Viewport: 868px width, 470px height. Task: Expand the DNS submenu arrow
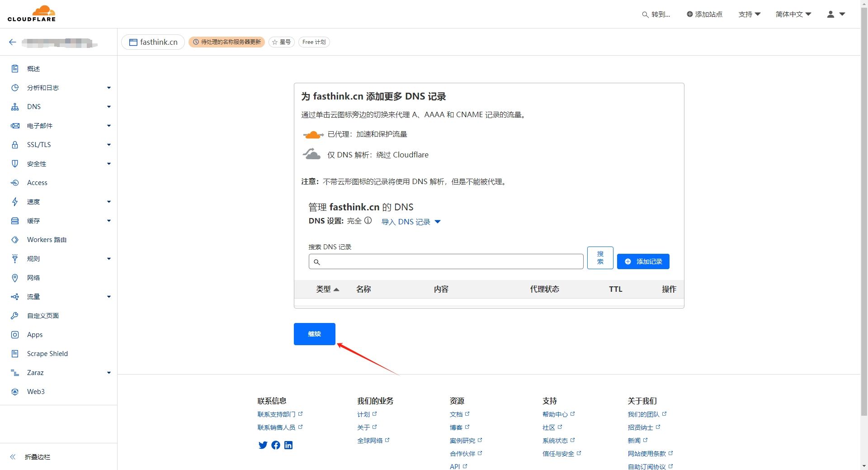[109, 107]
